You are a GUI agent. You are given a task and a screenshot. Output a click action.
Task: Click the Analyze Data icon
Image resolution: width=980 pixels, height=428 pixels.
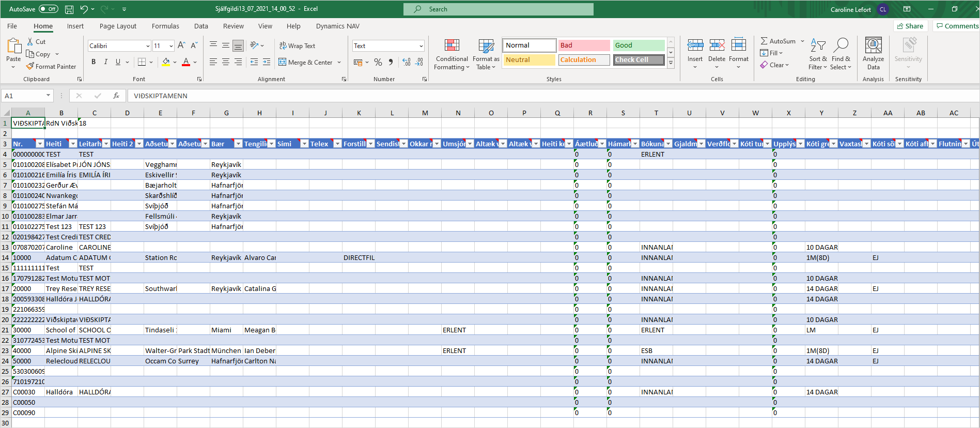point(873,46)
